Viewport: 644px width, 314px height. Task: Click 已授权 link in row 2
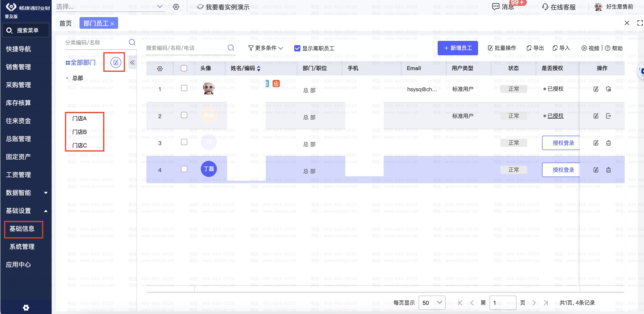pyautogui.click(x=555, y=116)
